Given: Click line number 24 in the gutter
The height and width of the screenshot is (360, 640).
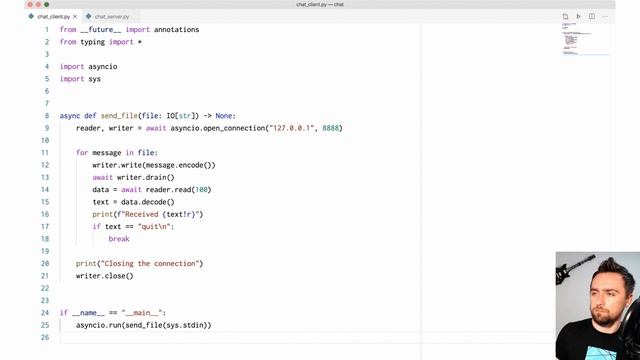Looking at the screenshot, I should [x=45, y=313].
